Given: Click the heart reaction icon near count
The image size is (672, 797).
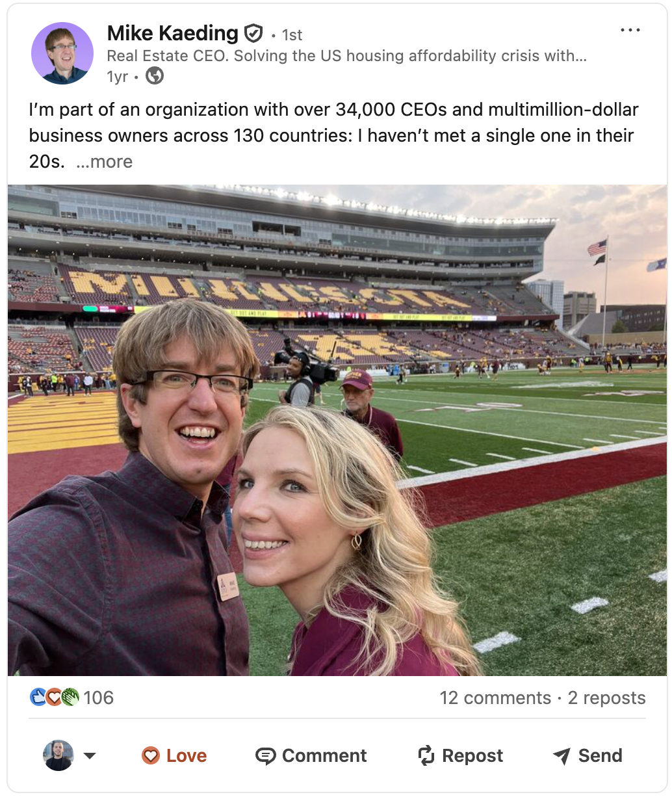Looking at the screenshot, I should point(54,698).
